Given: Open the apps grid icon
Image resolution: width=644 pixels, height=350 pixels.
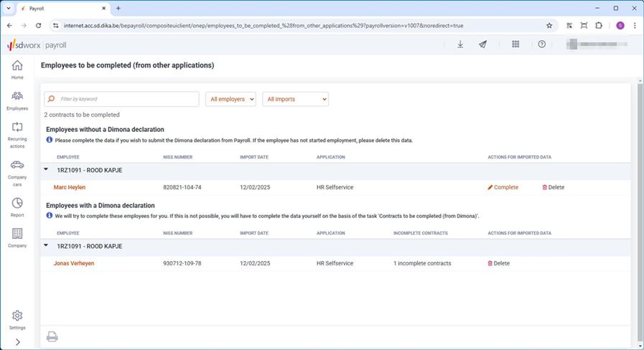Looking at the screenshot, I should coord(515,44).
